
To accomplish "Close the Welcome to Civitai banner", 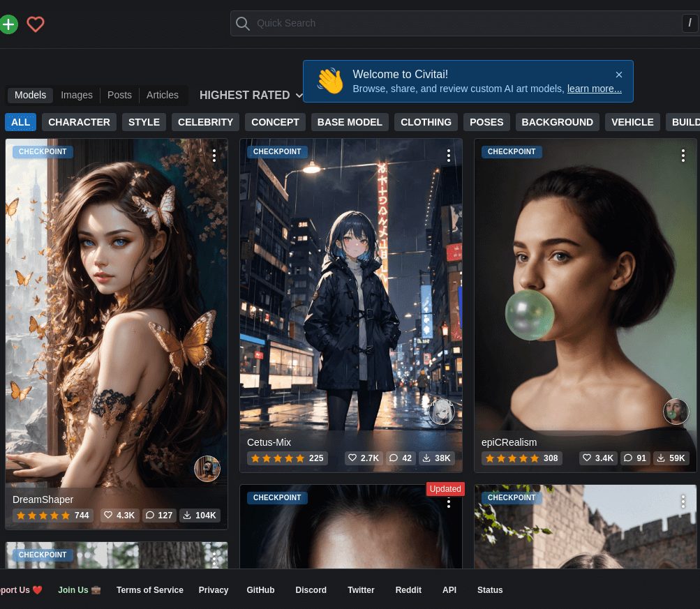I will tap(619, 75).
